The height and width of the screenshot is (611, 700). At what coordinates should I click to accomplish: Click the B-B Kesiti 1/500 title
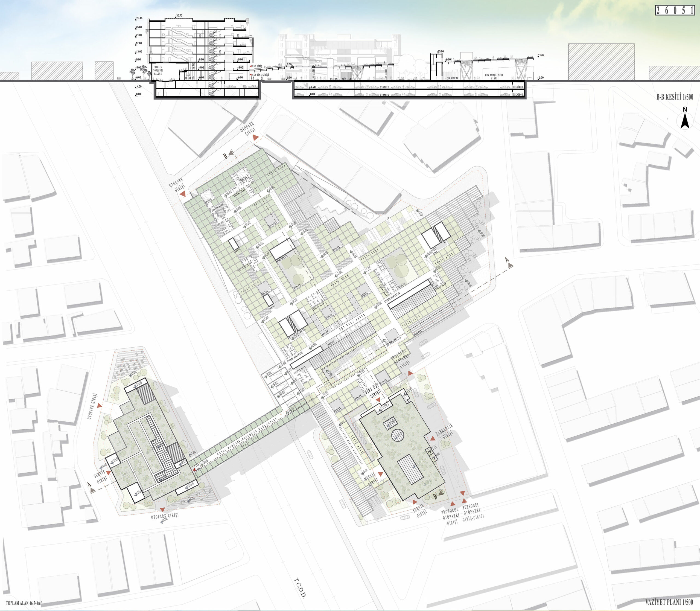click(x=675, y=97)
